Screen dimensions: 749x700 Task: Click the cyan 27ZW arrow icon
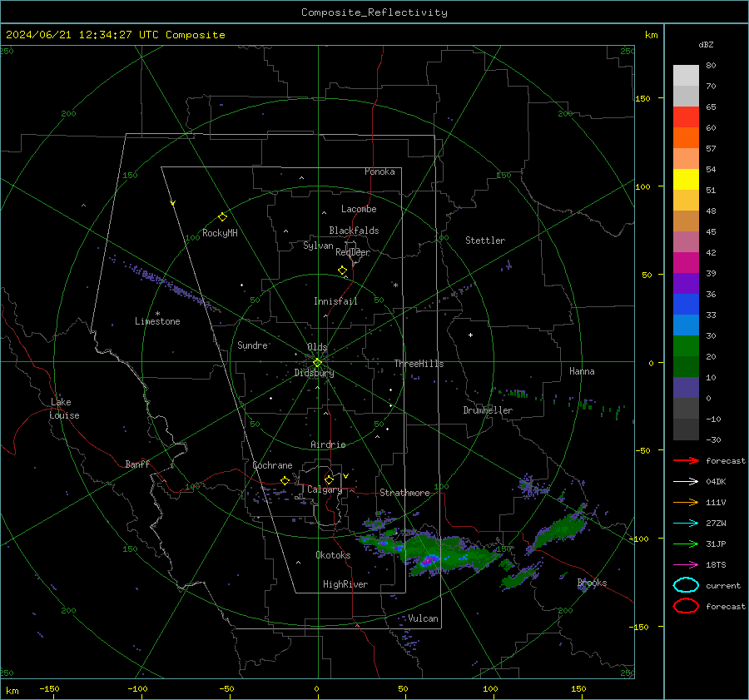point(686,524)
